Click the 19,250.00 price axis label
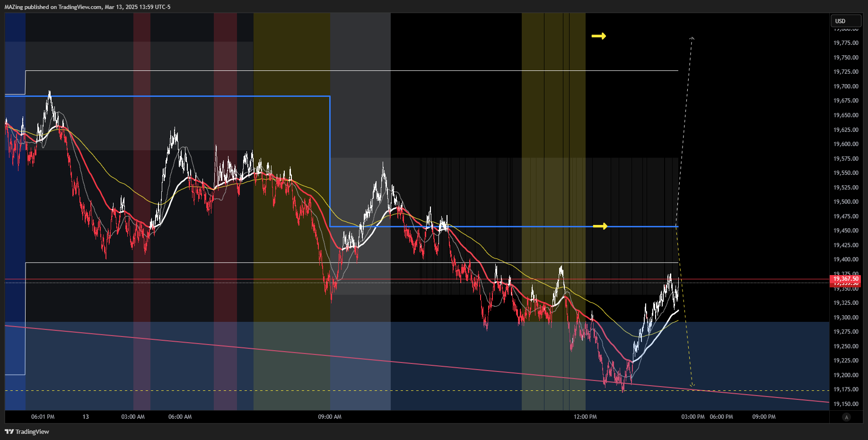This screenshot has height=440, width=868. tap(846, 346)
